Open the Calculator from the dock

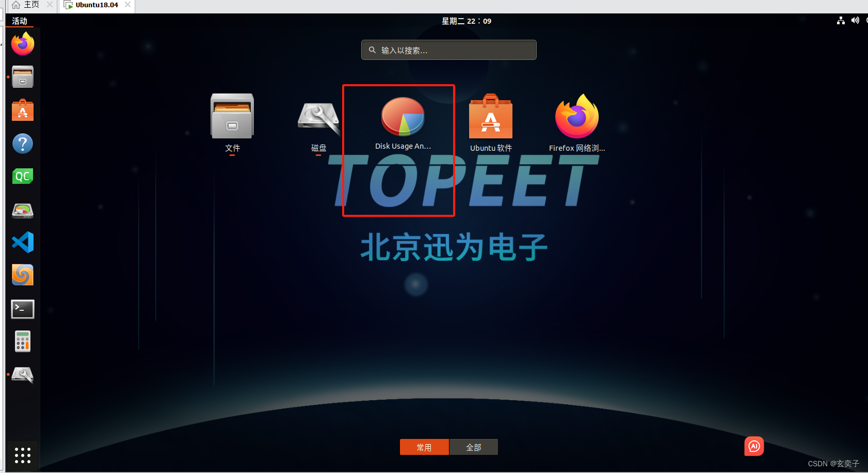23,341
